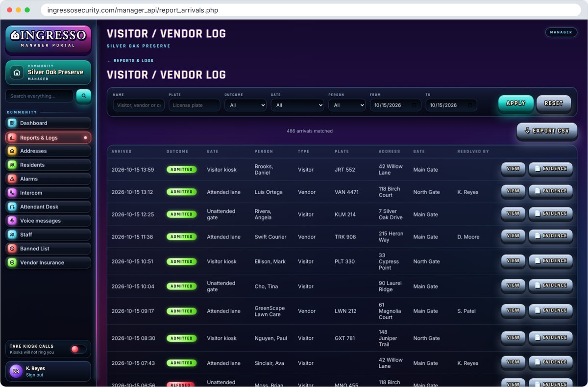588x387 pixels.
Task: View Ellison, Mark arrival entry
Action: point(513,261)
